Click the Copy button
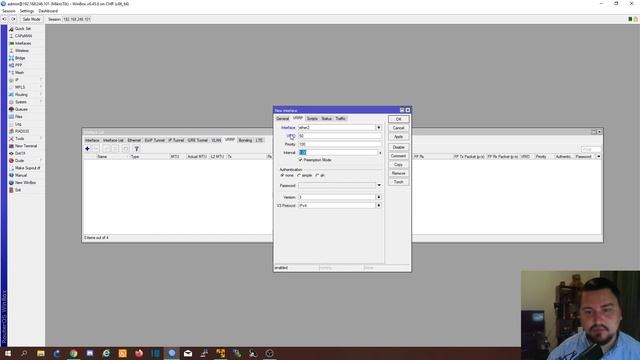The width and height of the screenshot is (640, 360). point(398,164)
